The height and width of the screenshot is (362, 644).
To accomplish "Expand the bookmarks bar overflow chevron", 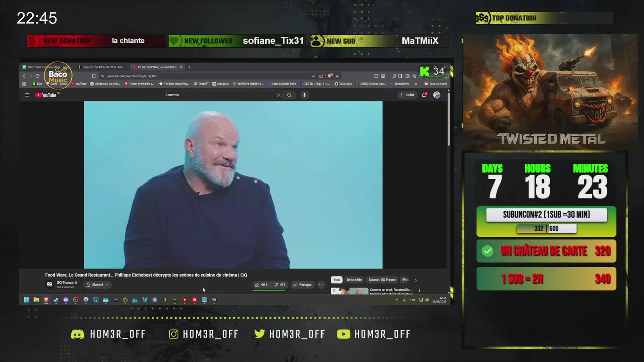I will [416, 84].
